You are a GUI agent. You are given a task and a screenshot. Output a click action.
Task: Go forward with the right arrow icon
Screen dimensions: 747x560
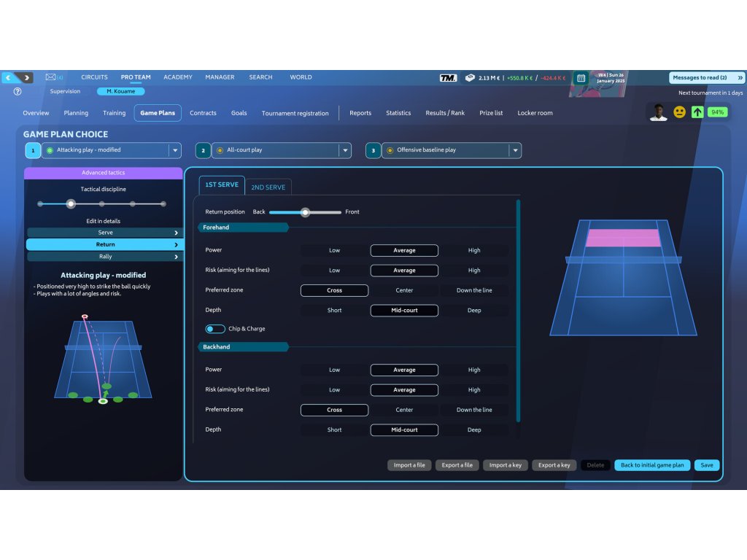[27, 77]
